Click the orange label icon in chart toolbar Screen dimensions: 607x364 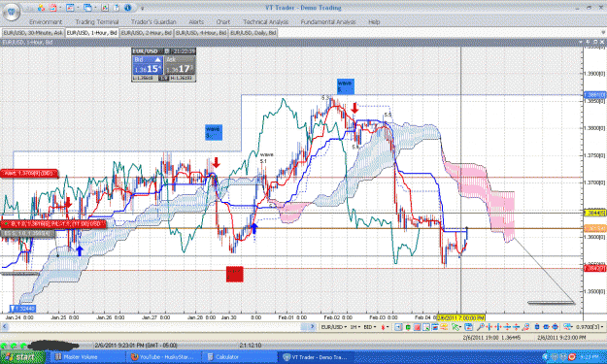(x=444, y=327)
